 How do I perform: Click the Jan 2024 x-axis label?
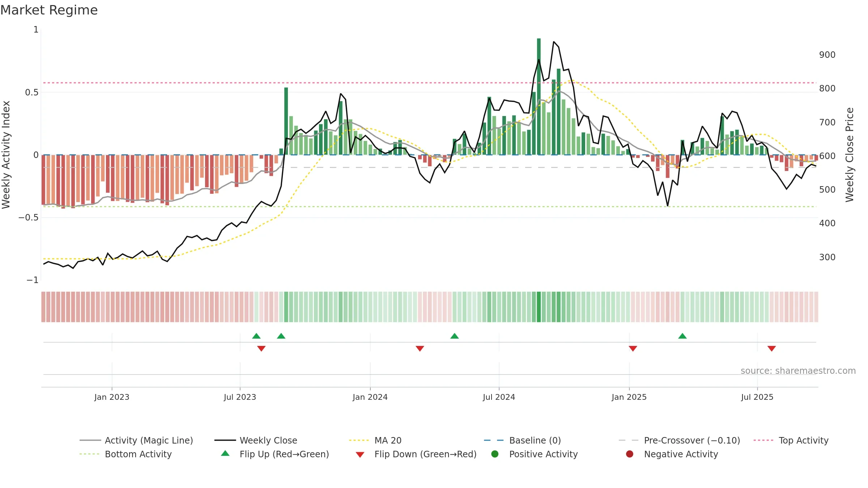(x=370, y=397)
